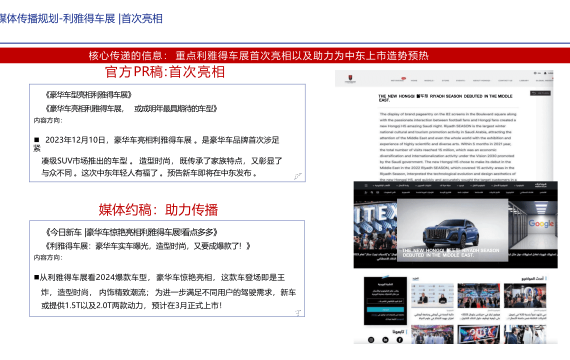The height and width of the screenshot is (360, 570).
Task: Click the Hongqi logo on the article page
Action: point(350,79)
